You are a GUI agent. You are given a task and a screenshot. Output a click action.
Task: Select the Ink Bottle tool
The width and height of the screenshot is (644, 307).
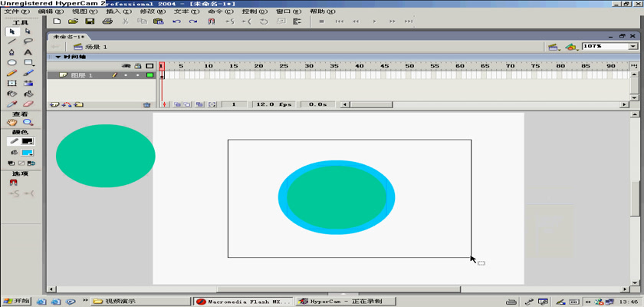(12, 94)
